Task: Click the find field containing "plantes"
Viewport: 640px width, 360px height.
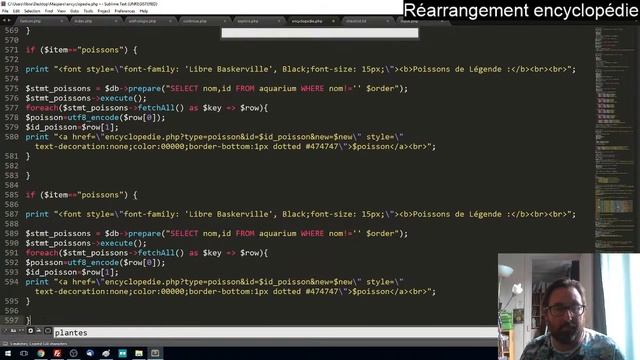Action: pyautogui.click(x=276, y=333)
